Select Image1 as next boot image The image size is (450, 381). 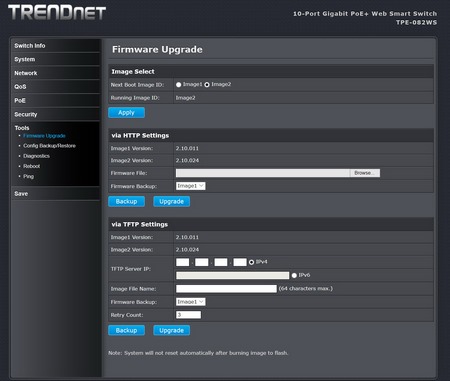pos(179,85)
